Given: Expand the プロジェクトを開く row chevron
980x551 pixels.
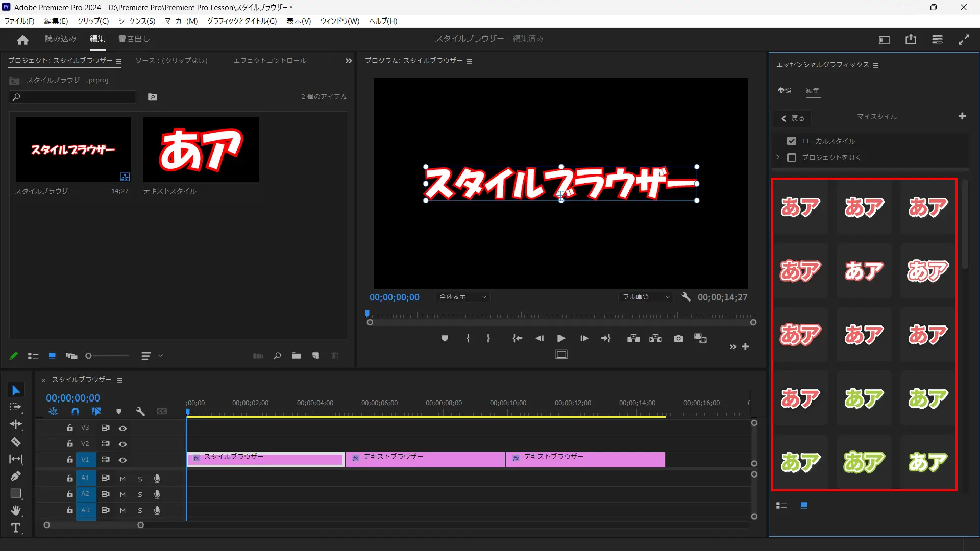Looking at the screenshot, I should click(x=778, y=157).
